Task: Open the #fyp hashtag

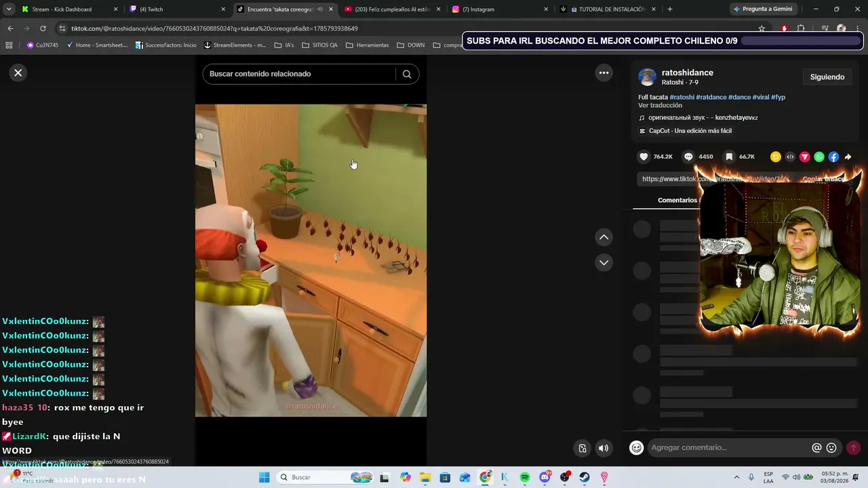Action: pos(778,97)
